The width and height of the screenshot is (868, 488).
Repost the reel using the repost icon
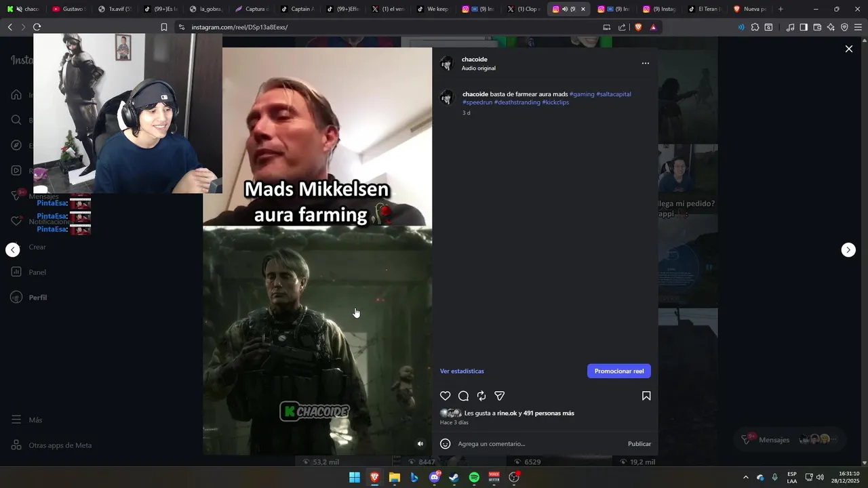click(481, 396)
